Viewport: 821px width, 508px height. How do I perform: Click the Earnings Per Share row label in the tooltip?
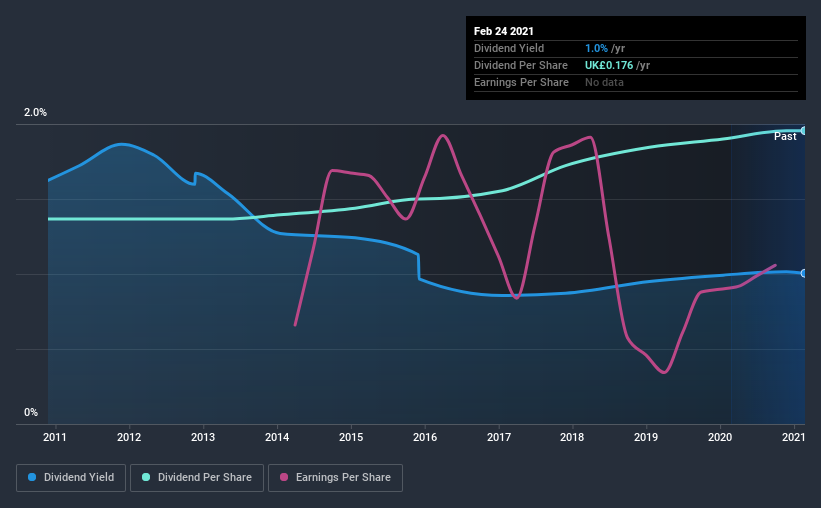pyautogui.click(x=521, y=82)
